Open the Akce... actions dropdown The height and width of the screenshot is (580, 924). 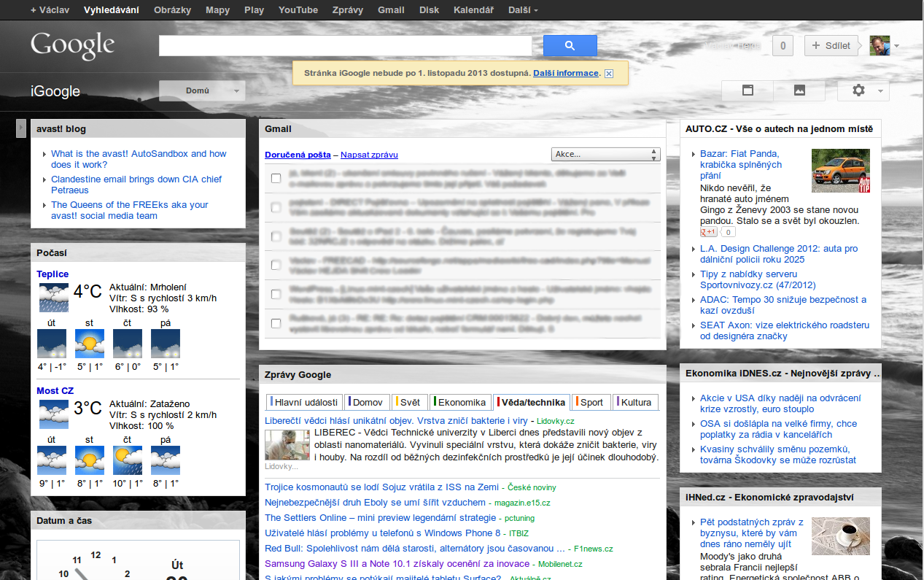(x=605, y=154)
